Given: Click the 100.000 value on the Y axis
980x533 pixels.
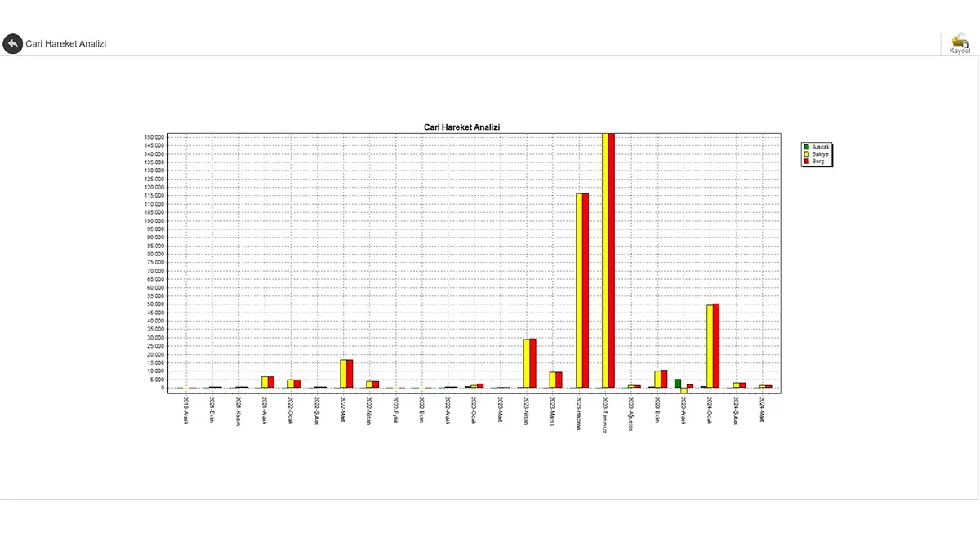Looking at the screenshot, I should 155,220.
